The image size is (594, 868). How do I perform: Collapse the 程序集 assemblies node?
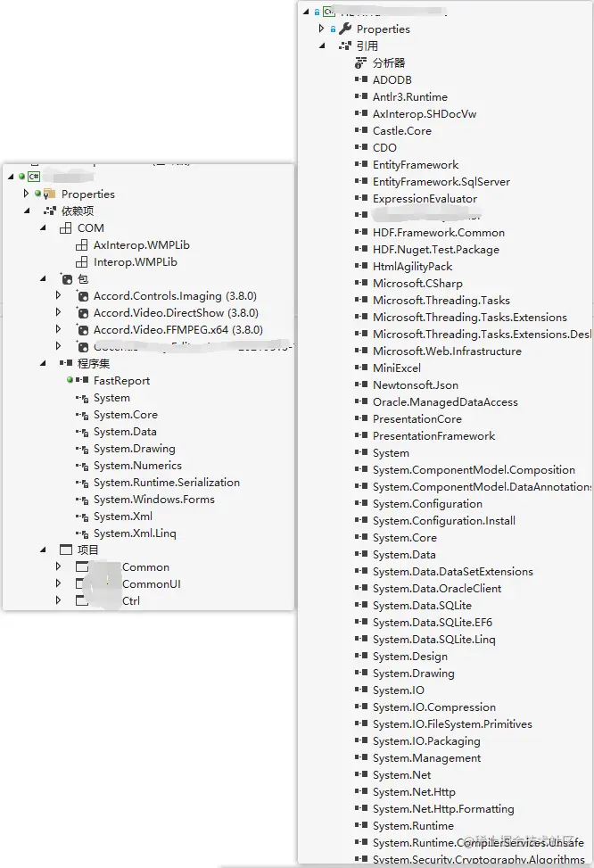tap(43, 363)
